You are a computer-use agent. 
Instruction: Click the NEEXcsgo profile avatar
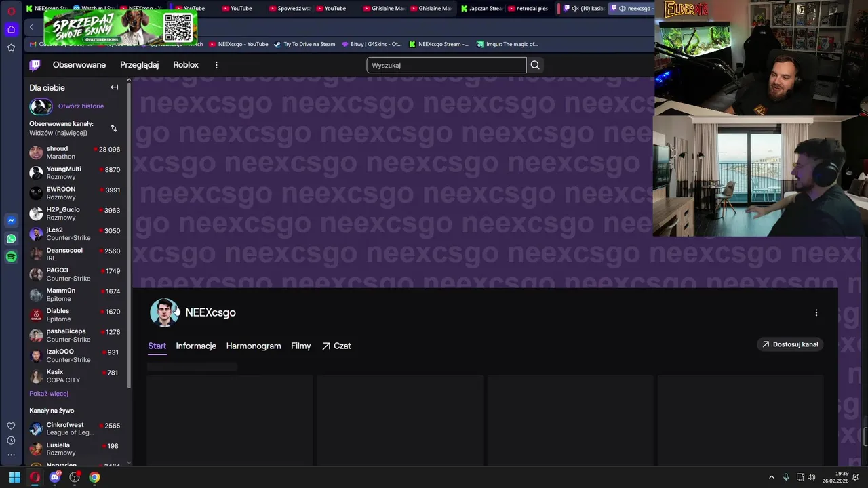(164, 312)
